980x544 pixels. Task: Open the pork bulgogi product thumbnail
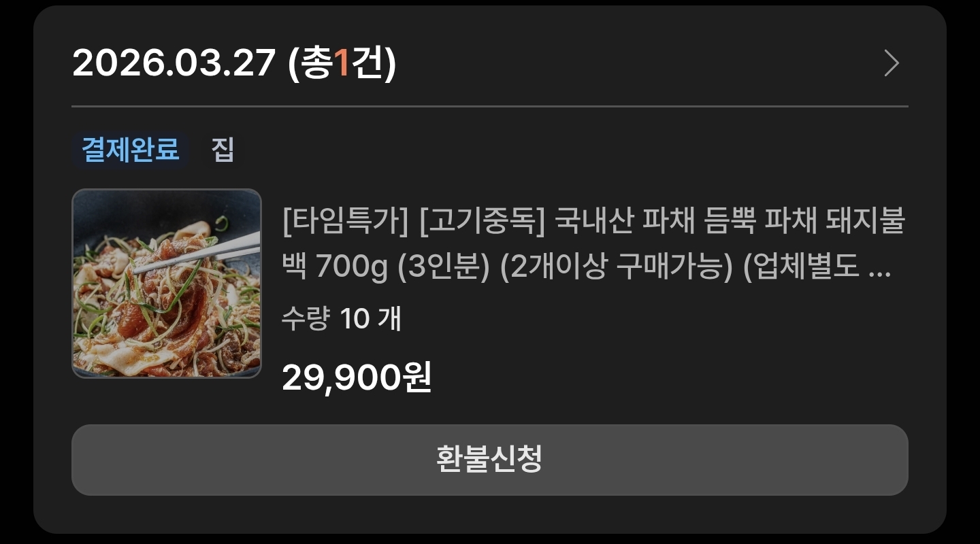167,284
